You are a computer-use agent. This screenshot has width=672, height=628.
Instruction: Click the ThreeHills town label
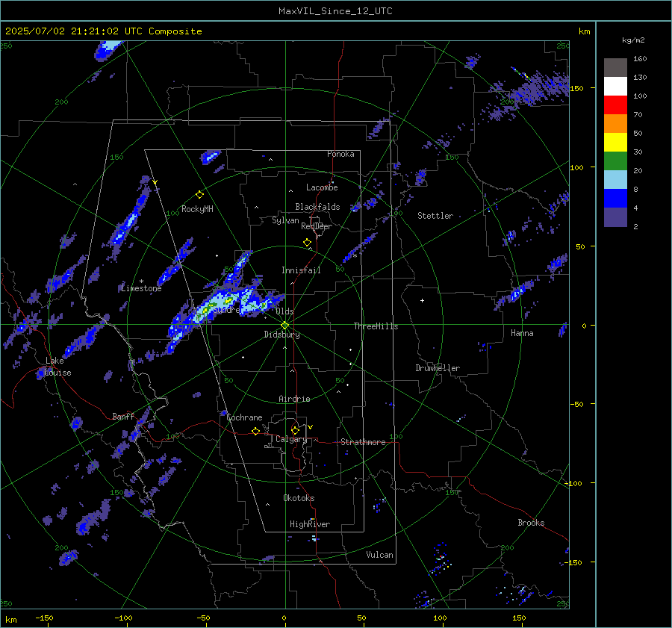pos(376,326)
